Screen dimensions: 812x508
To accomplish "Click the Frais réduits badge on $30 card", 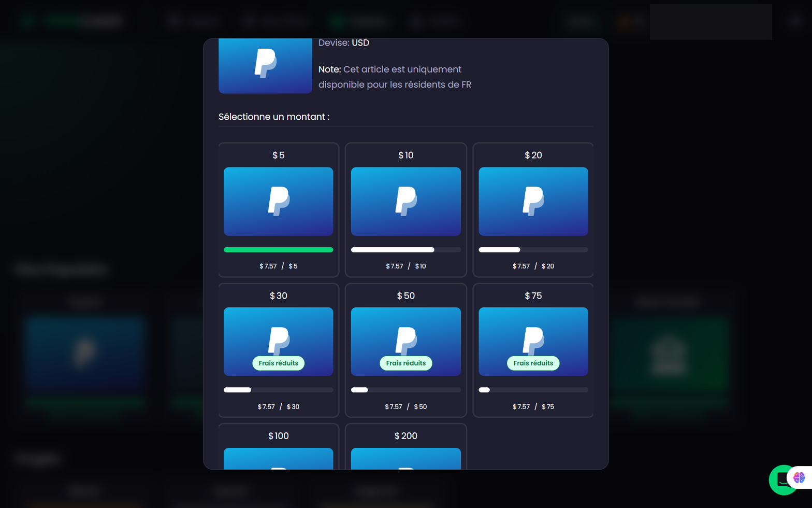I will (278, 363).
